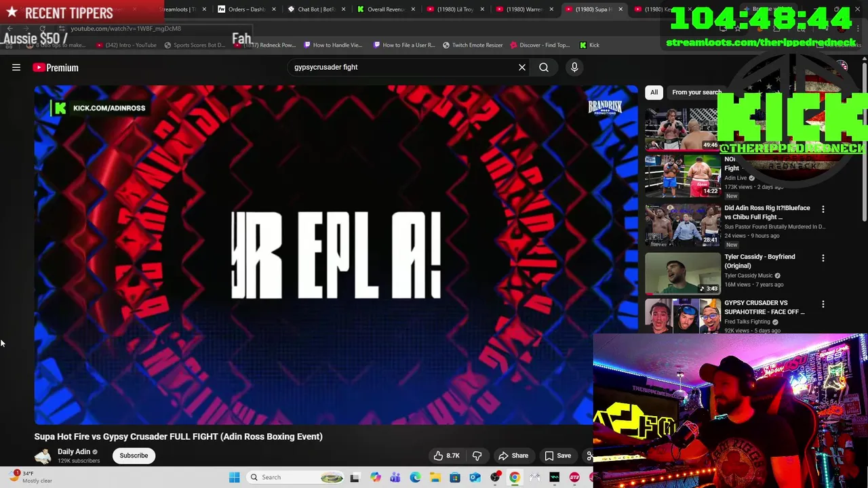This screenshot has width=868, height=488.
Task: Open Did Adin Ross Rig It video title
Action: point(767,213)
